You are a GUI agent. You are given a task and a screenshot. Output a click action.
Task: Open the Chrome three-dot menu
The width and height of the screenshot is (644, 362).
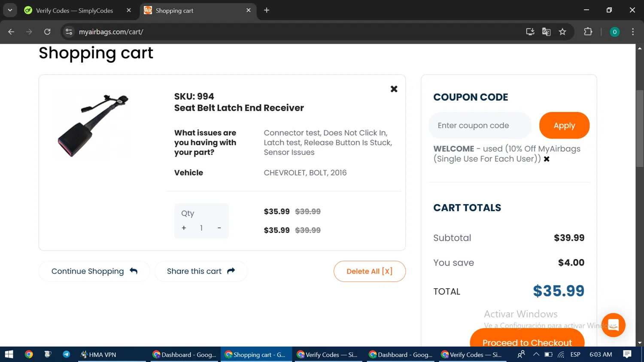click(633, 32)
